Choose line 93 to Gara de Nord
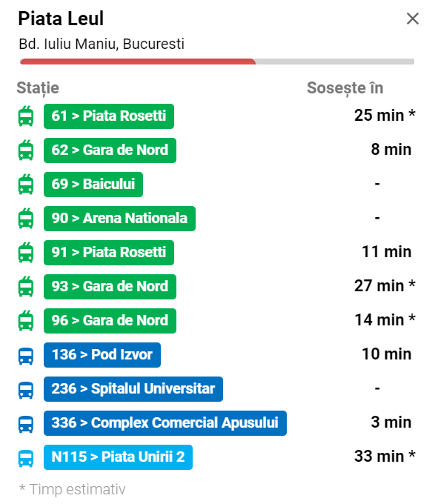The height and width of the screenshot is (504, 435). [110, 287]
